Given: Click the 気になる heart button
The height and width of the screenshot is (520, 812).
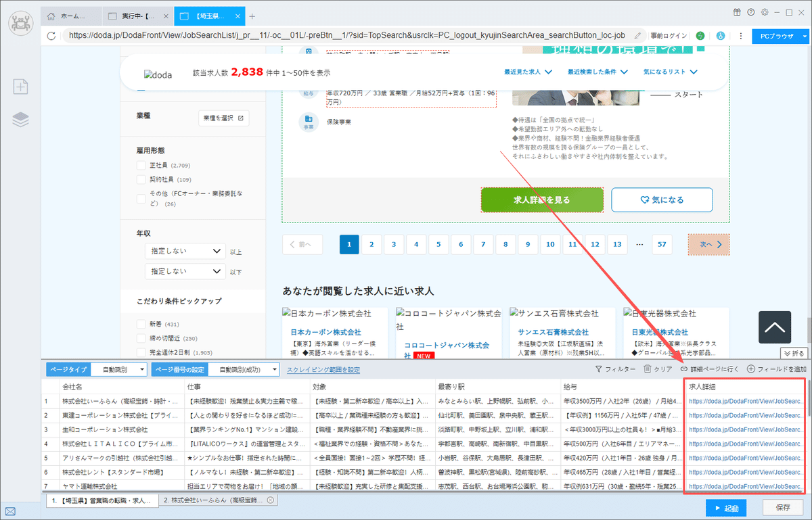Looking at the screenshot, I should click(662, 200).
